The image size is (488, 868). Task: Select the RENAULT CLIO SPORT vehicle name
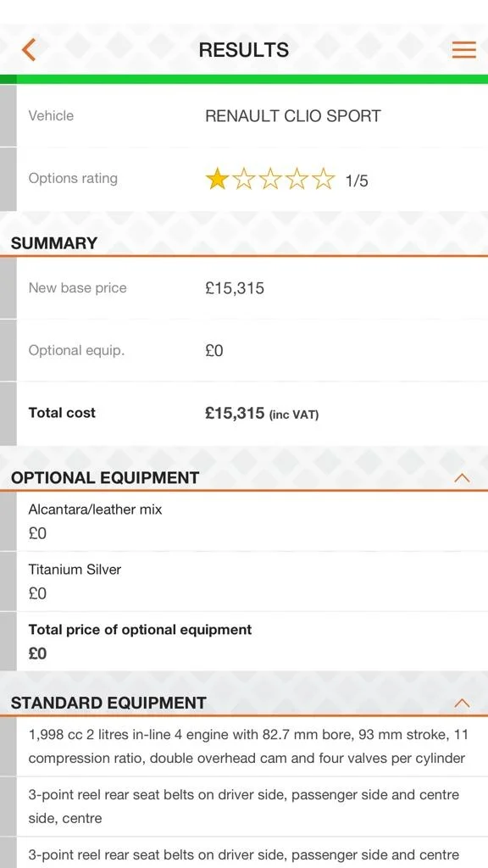coord(292,116)
